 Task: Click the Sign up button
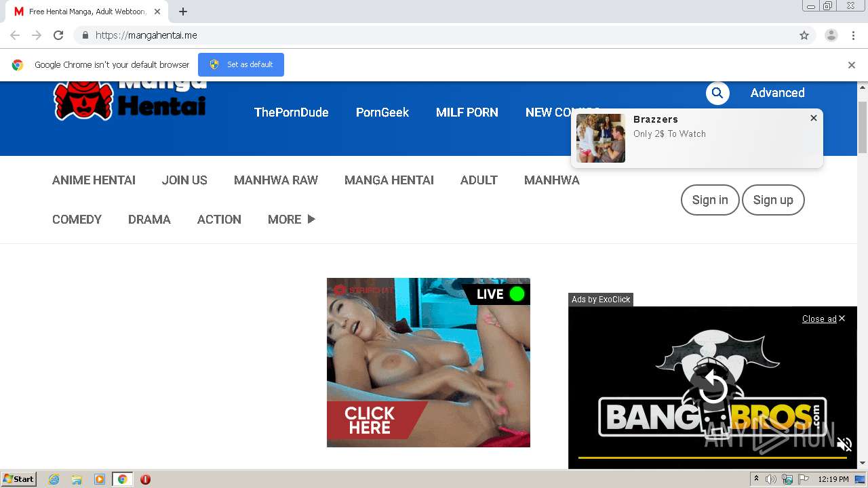click(773, 200)
